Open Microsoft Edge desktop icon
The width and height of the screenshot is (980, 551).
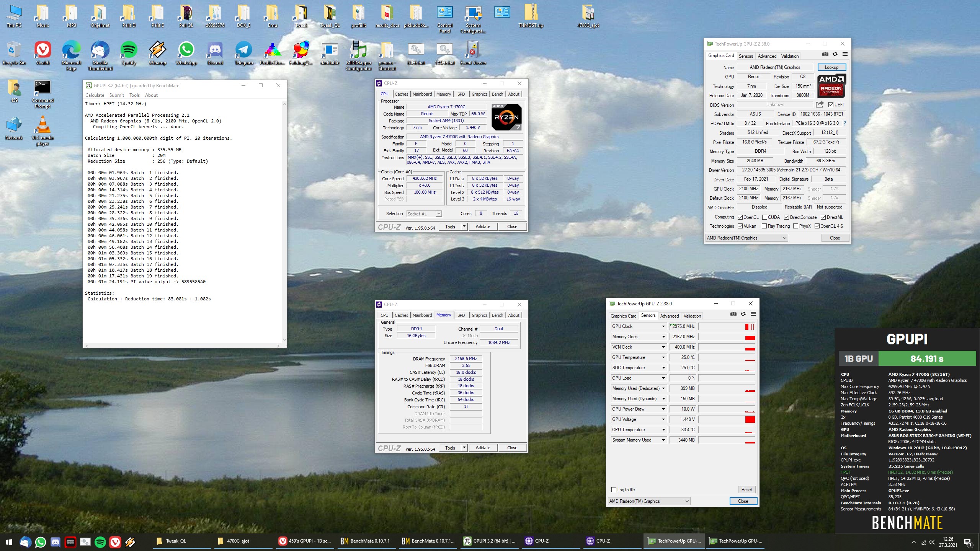coord(71,56)
